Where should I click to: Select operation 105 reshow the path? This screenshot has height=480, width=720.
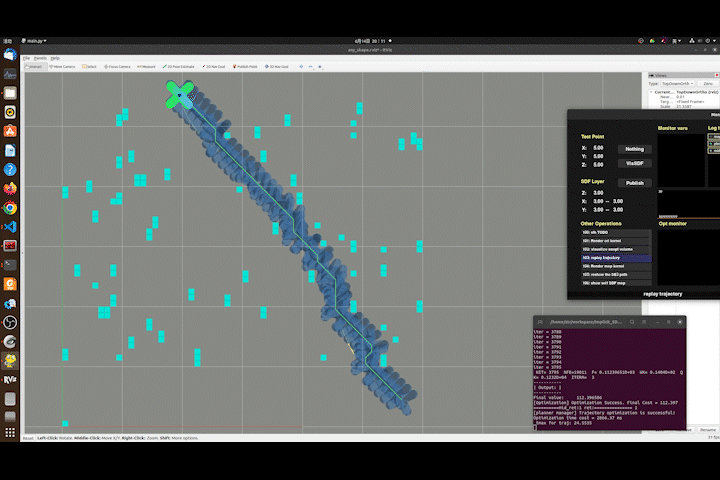point(616,275)
